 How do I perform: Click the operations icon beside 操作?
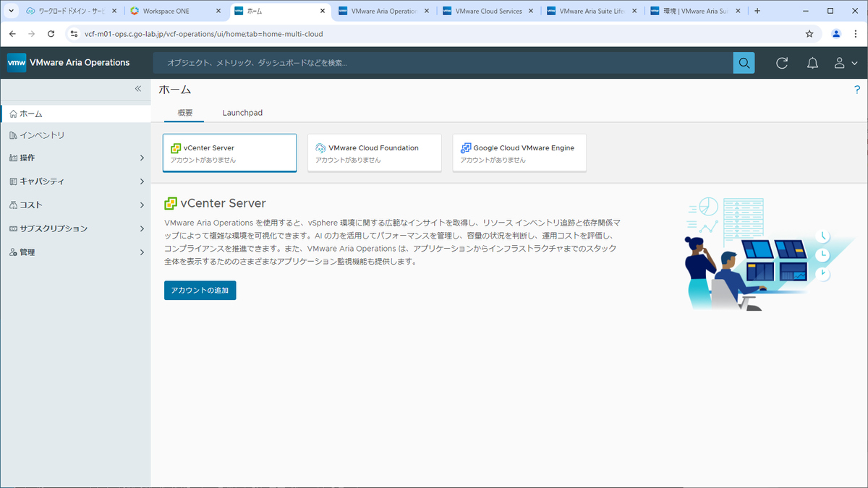pyautogui.click(x=13, y=158)
